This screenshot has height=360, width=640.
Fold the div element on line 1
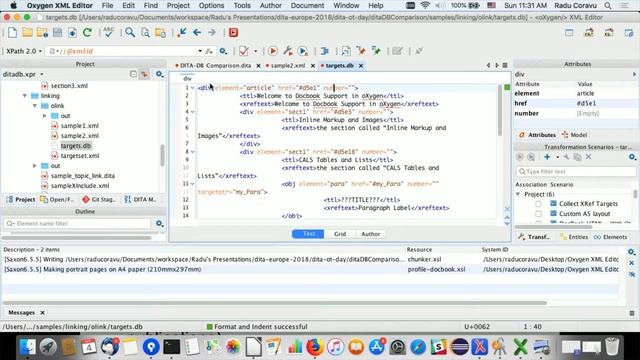coord(193,88)
